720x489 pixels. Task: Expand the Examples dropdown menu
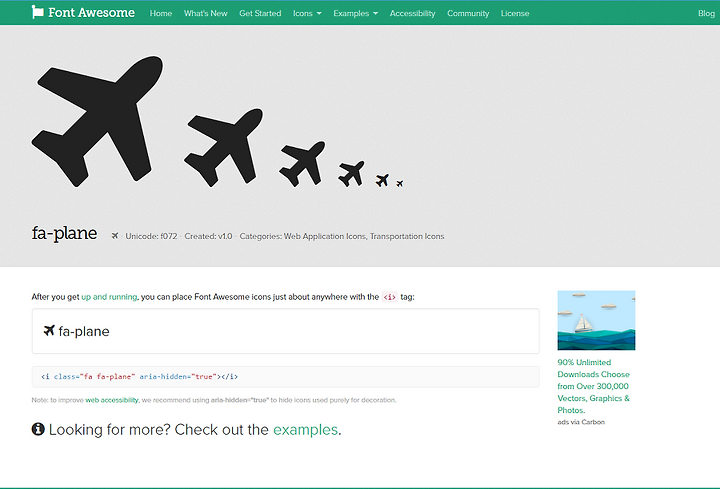(356, 13)
